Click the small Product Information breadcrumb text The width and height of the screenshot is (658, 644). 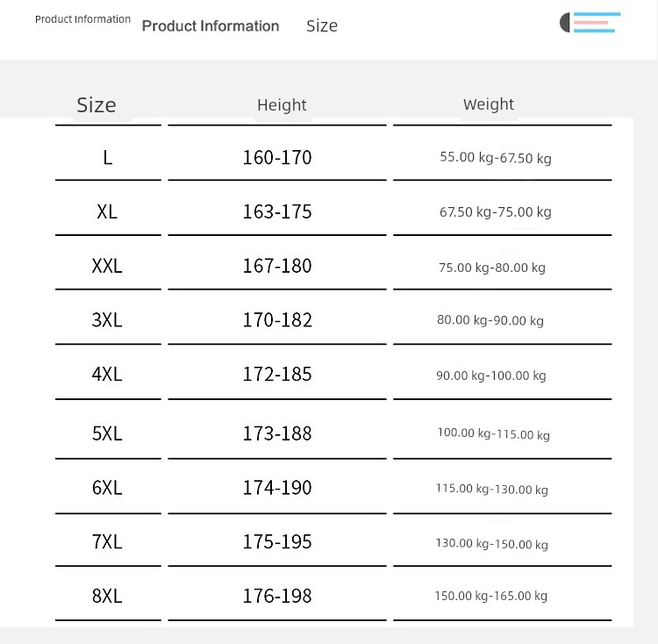click(82, 19)
